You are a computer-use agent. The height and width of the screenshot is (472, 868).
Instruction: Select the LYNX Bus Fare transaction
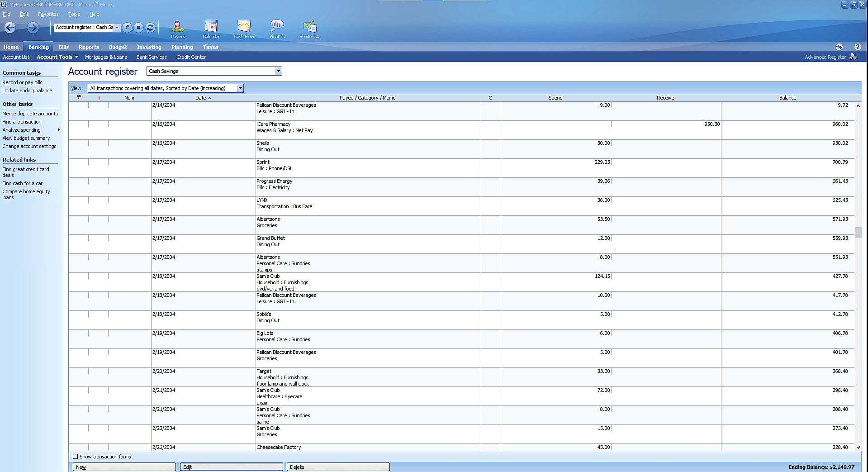[462, 206]
